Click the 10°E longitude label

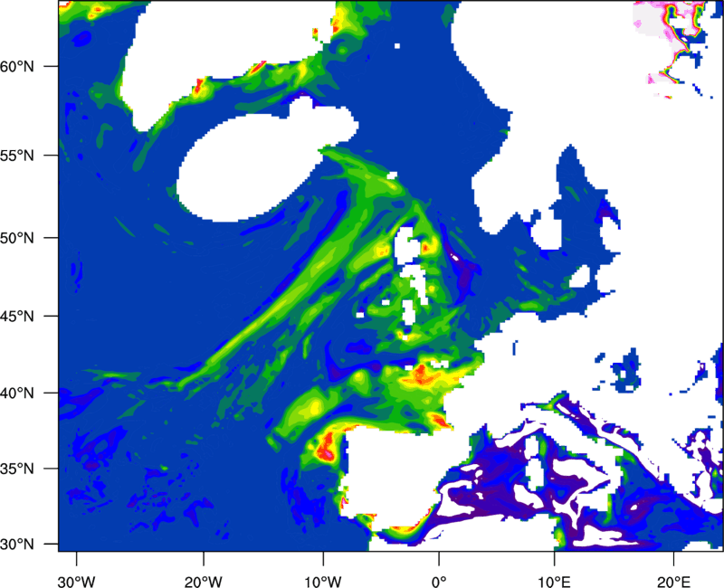click(x=554, y=582)
